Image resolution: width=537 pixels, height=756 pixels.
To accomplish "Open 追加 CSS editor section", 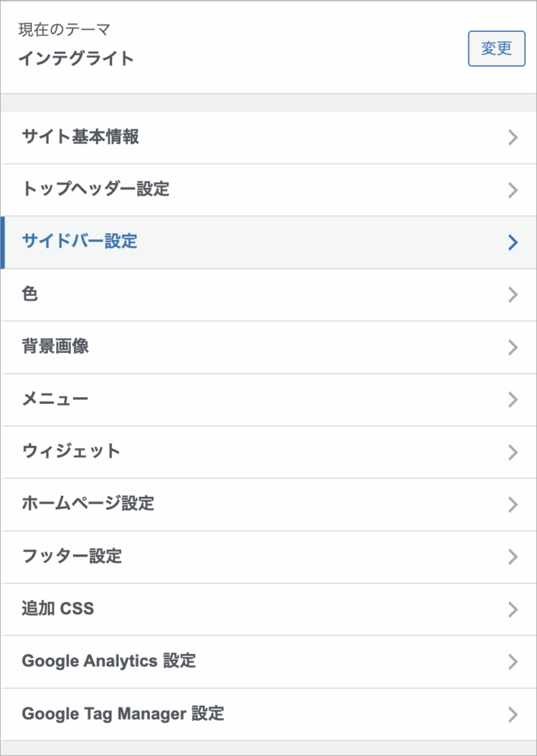I will coord(58,609).
